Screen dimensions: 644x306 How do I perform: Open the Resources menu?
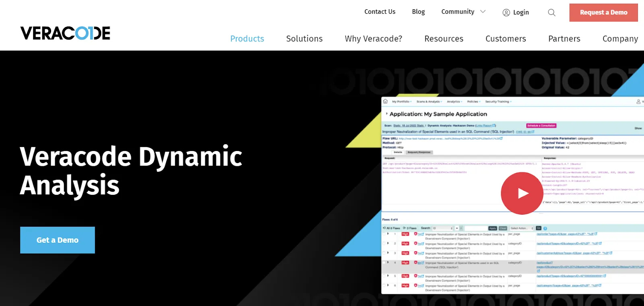(444, 39)
